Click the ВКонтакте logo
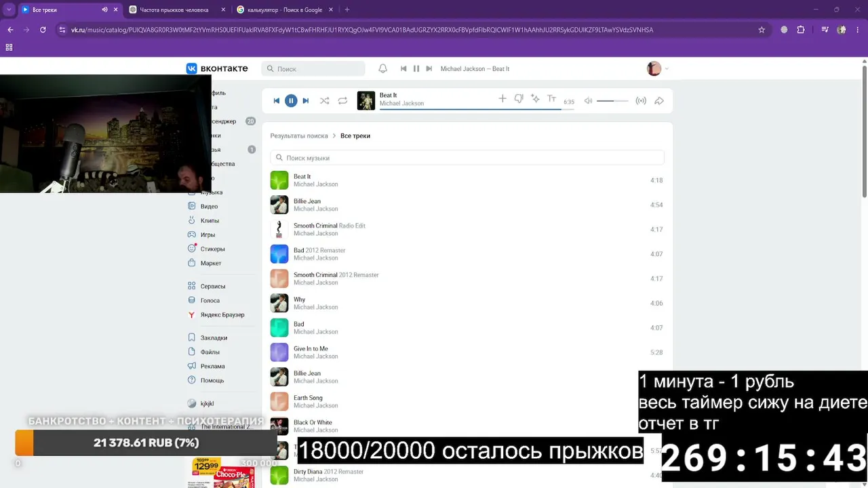868x488 pixels. point(217,68)
